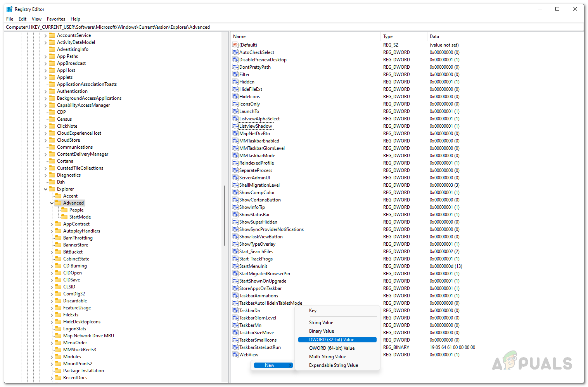This screenshot has height=387, width=588.
Task: Select the ShowSyncProviderNotifications value name
Action: (272, 229)
